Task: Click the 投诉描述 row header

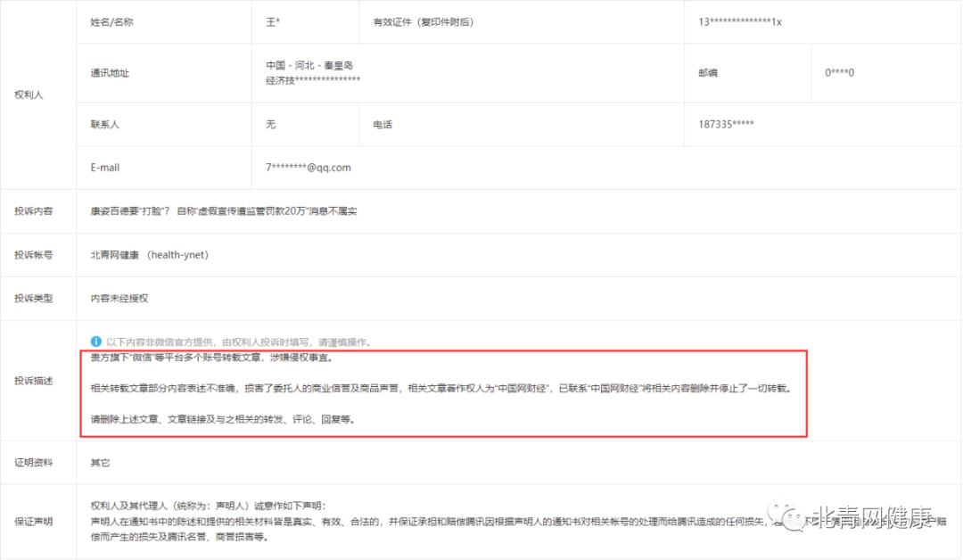Action: [34, 381]
